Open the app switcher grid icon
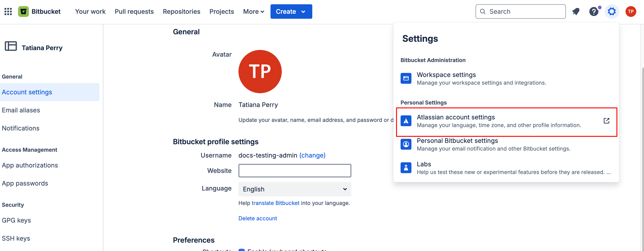The height and width of the screenshot is (251, 644). click(7, 11)
